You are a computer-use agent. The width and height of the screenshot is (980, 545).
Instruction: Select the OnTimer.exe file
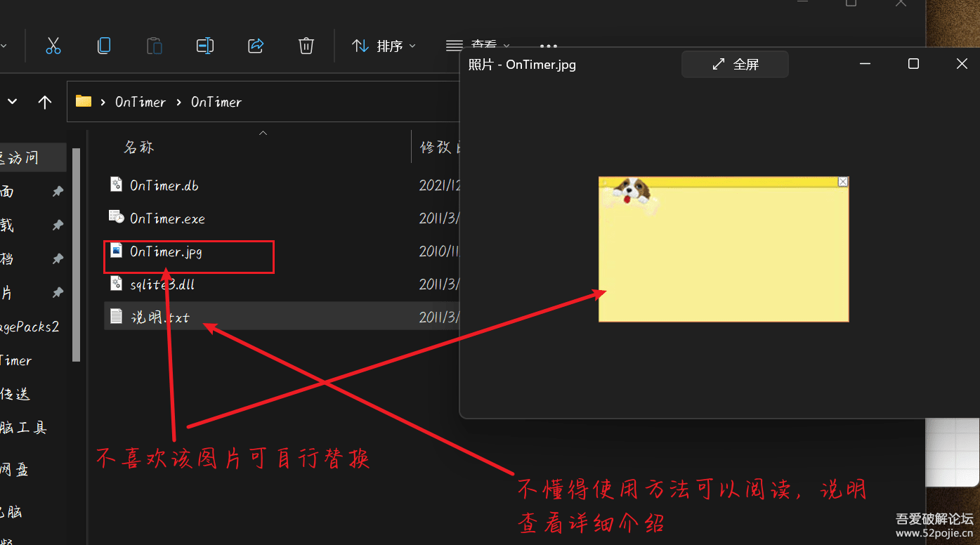pyautogui.click(x=167, y=218)
